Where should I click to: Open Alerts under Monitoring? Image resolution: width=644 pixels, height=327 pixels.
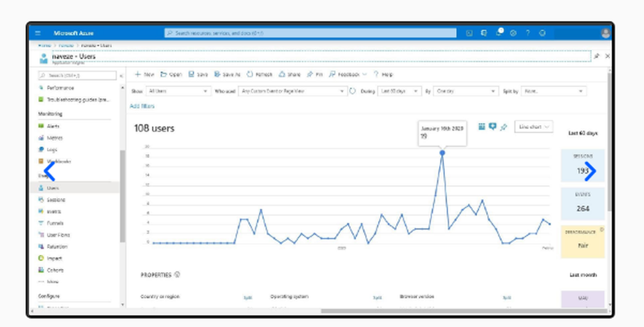tap(53, 126)
